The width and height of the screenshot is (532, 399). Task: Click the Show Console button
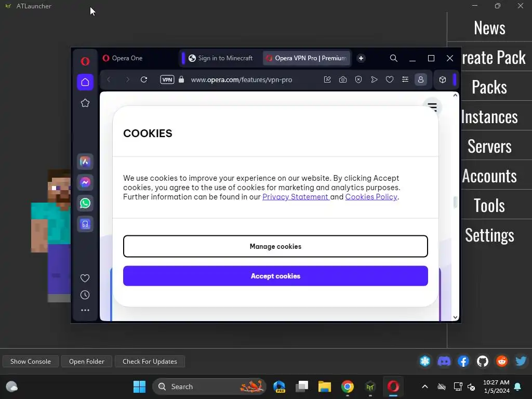point(31,362)
